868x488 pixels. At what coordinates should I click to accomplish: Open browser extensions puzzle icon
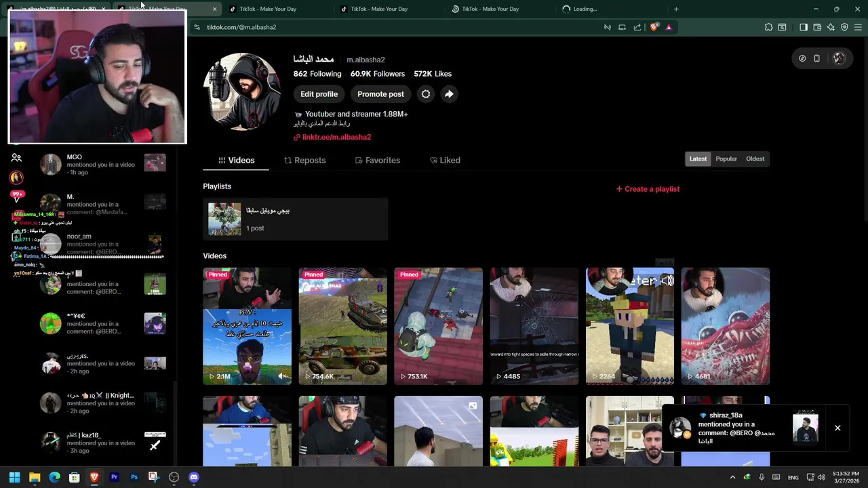pos(768,27)
